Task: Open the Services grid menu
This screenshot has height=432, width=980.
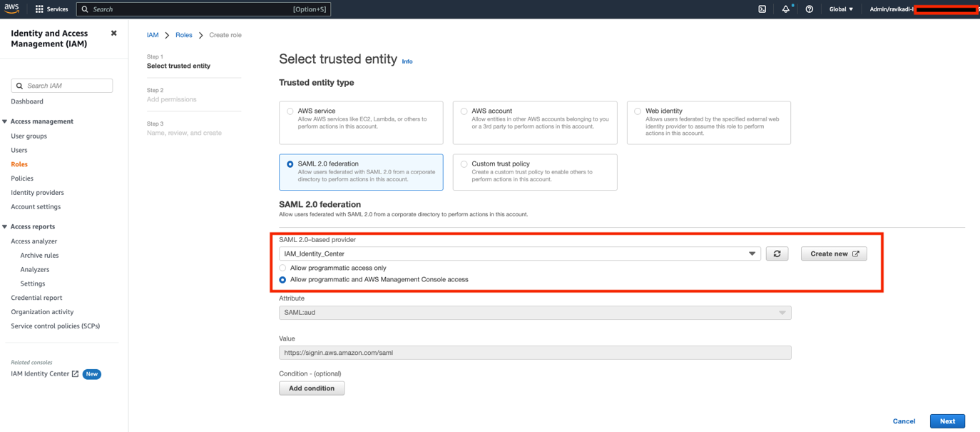Action: (x=51, y=9)
